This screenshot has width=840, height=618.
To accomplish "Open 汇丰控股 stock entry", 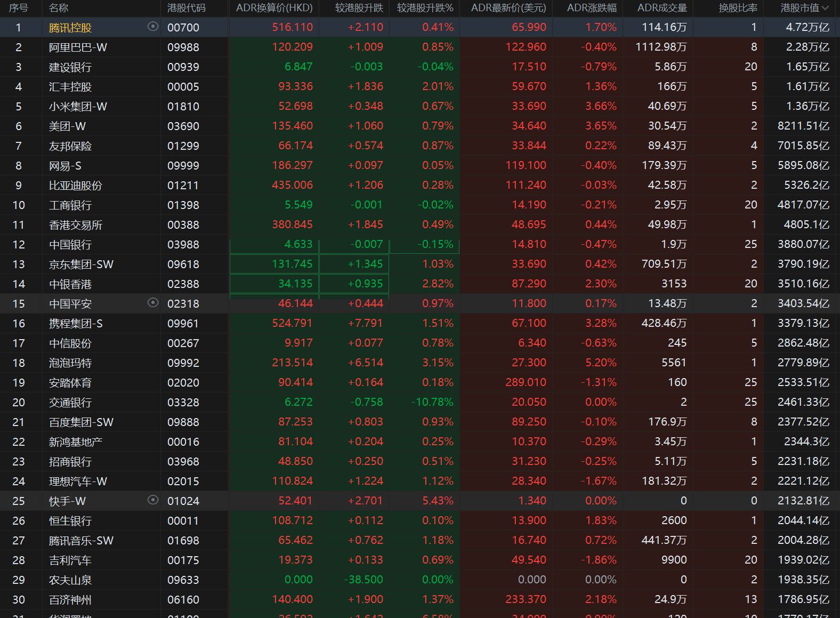I will pos(70,86).
